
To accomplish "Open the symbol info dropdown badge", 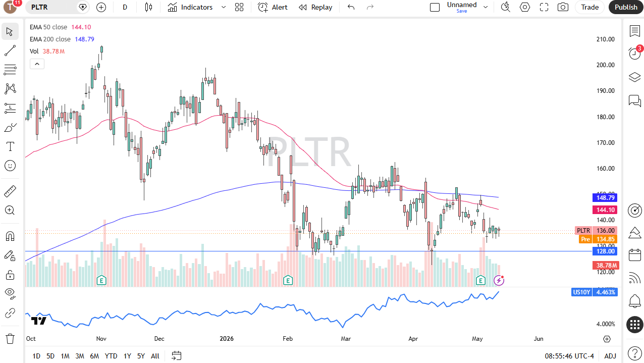I will (83, 7).
